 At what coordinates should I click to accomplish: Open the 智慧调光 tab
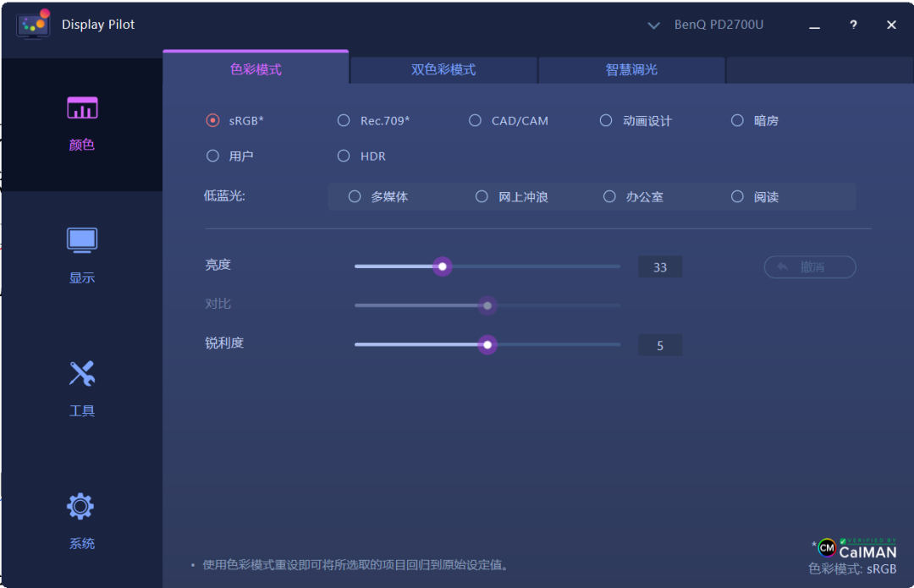[x=630, y=69]
